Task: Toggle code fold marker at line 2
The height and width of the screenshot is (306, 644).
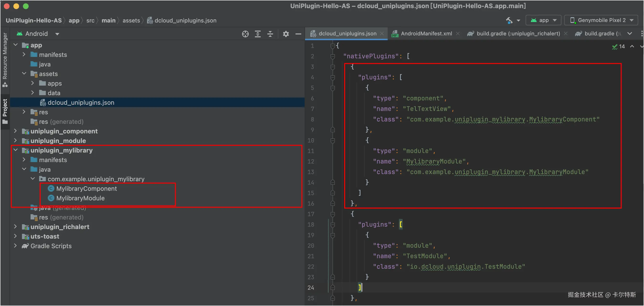Action: tap(333, 56)
